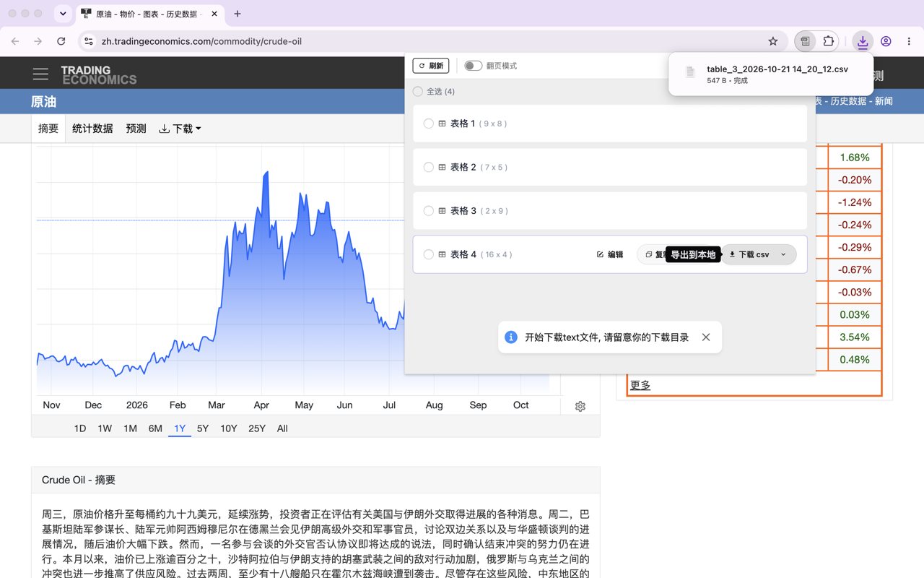This screenshot has width=924, height=578.
Task: Click the table grid icon of 表格 1
Action: [x=442, y=124]
